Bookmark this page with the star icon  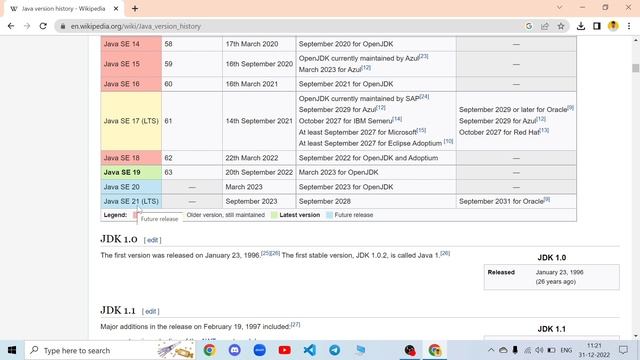[x=561, y=26]
